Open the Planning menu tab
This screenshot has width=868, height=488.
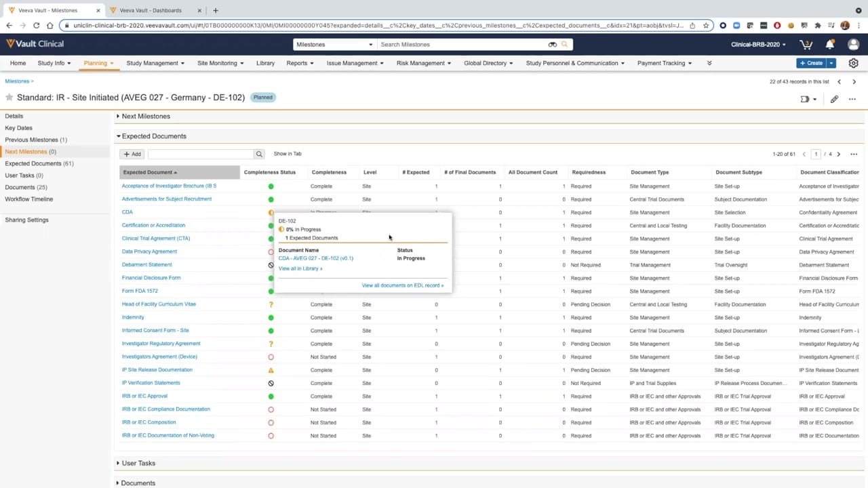[98, 63]
